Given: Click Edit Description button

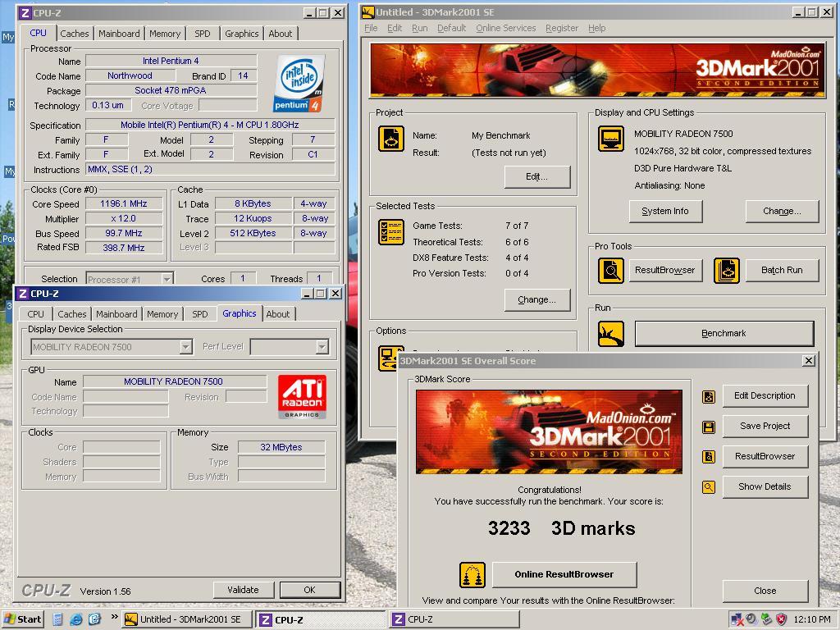Looking at the screenshot, I should pyautogui.click(x=765, y=396).
